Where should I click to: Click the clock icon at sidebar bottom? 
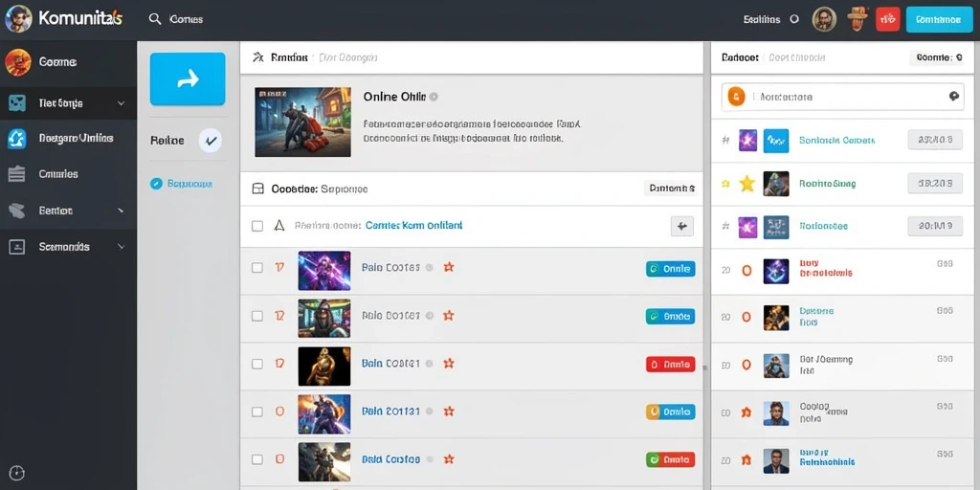click(17, 473)
